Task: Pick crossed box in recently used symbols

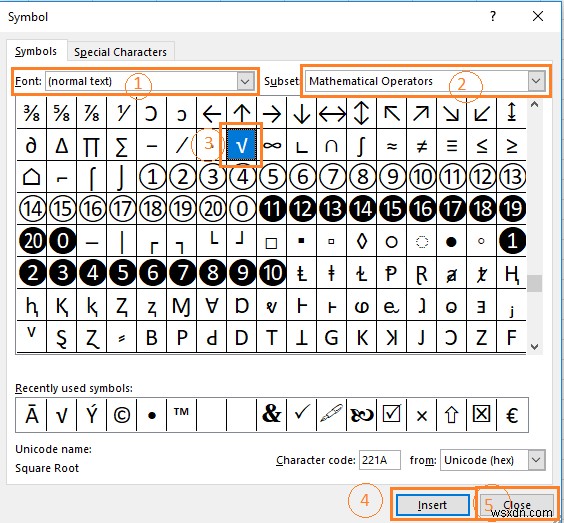Action: pyautogui.click(x=482, y=415)
